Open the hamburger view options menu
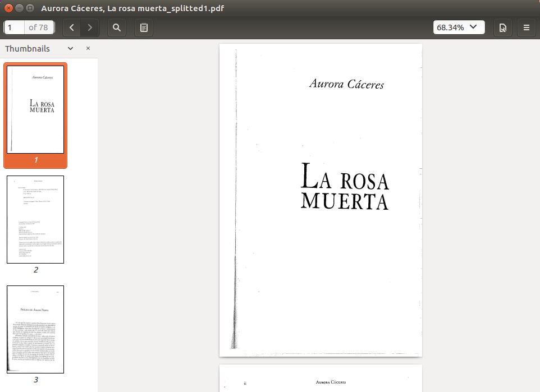Screen dimensions: 540x392 point(526,27)
